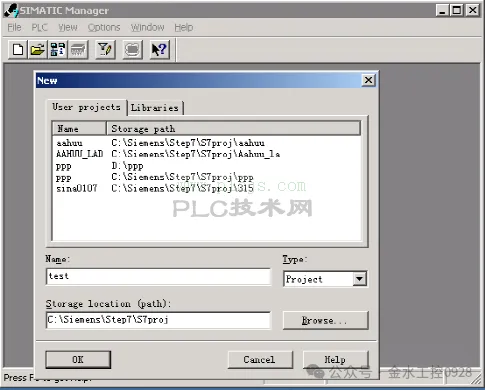486x391 pixels.
Task: Click the filter funnel toolbar icon
Action: 105,50
